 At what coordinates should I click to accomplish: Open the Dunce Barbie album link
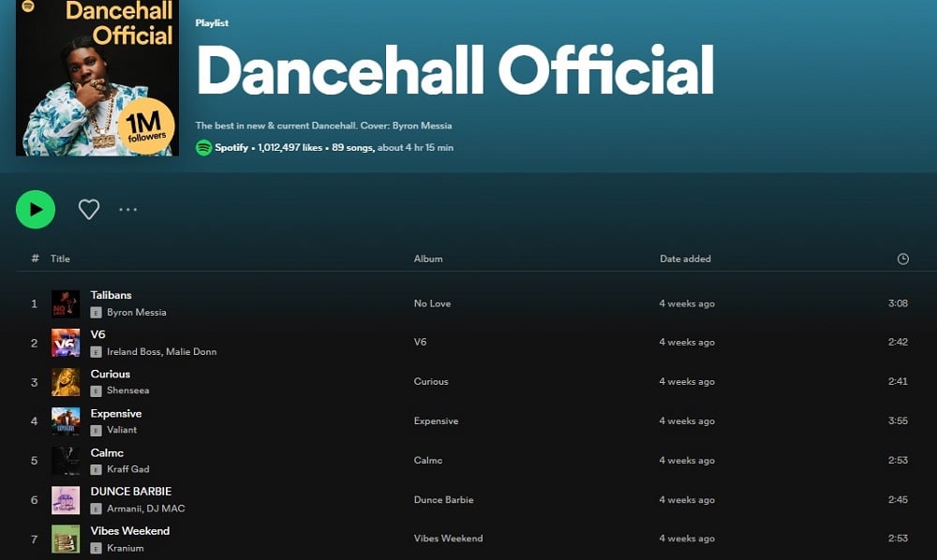pos(444,500)
